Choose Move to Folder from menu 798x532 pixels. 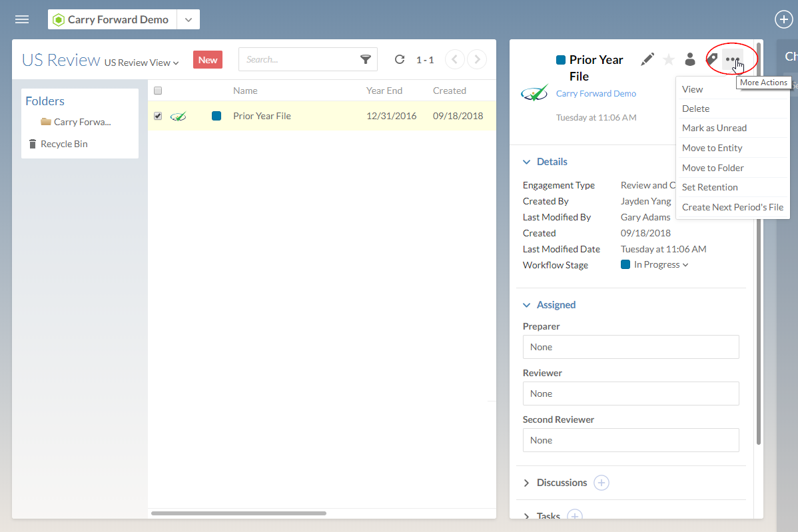[x=713, y=168]
